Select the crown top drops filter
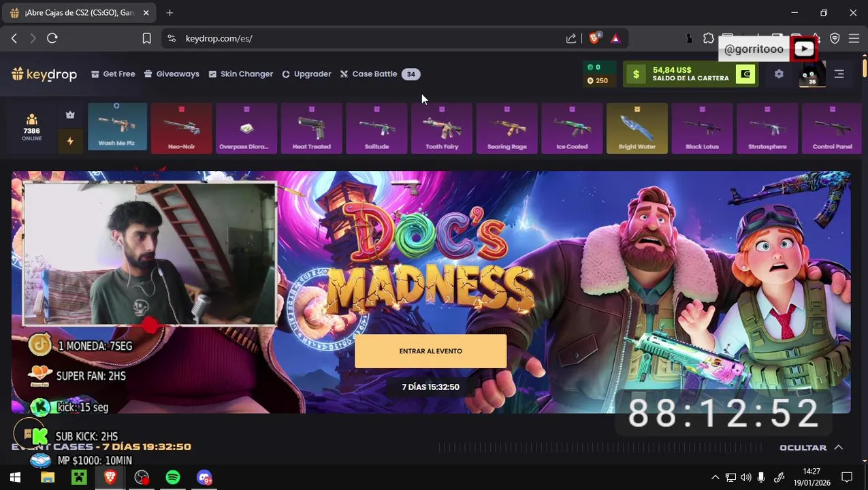The image size is (868, 490). click(x=70, y=115)
